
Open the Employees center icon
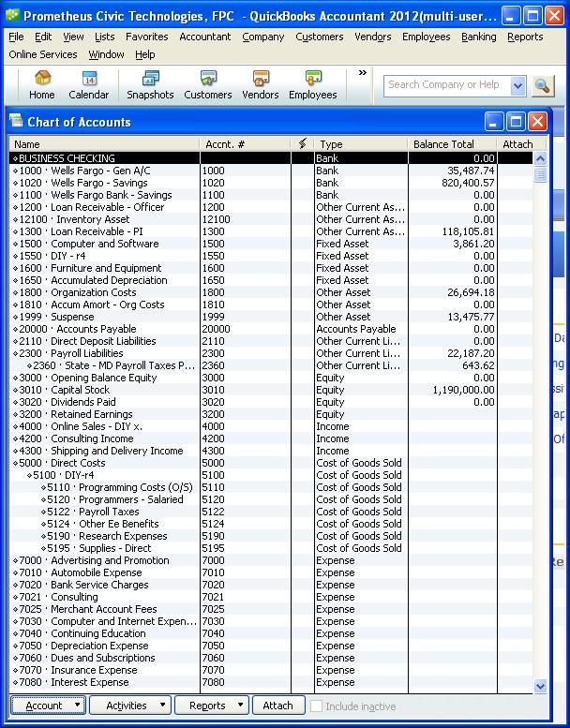312,85
